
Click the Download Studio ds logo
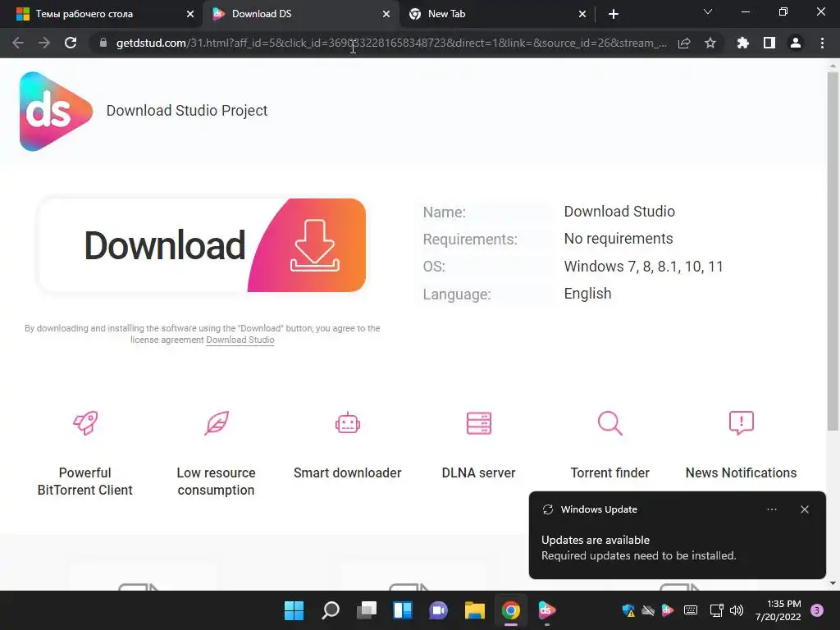pyautogui.click(x=56, y=112)
